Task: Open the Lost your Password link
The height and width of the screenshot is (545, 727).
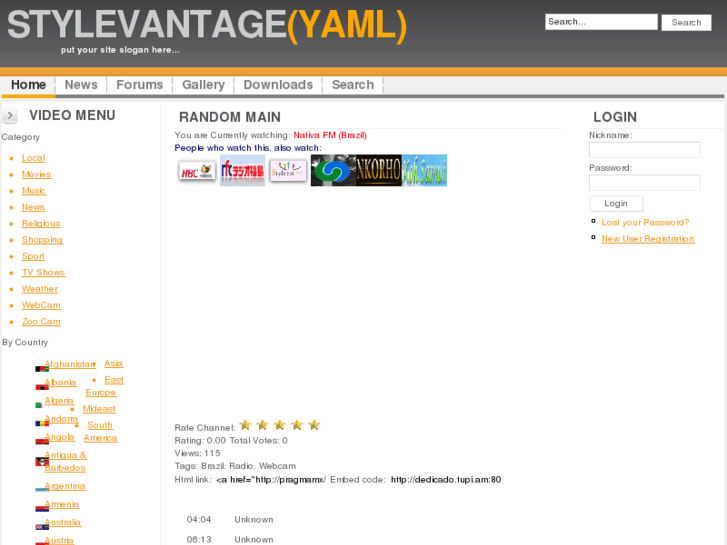Action: pyautogui.click(x=645, y=223)
